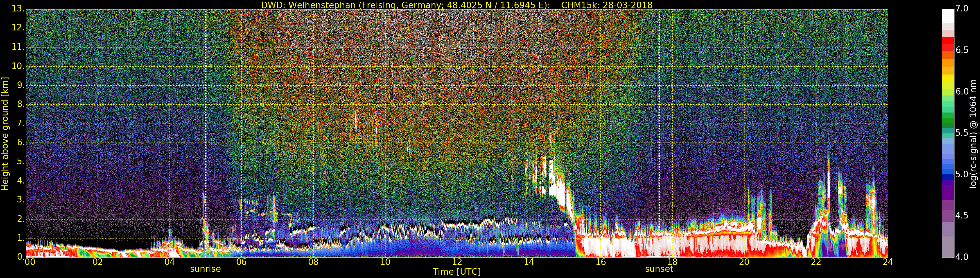This screenshot has width=980, height=278.
Task: Click the "6.5" colorbar tick label
Action: click(x=962, y=50)
